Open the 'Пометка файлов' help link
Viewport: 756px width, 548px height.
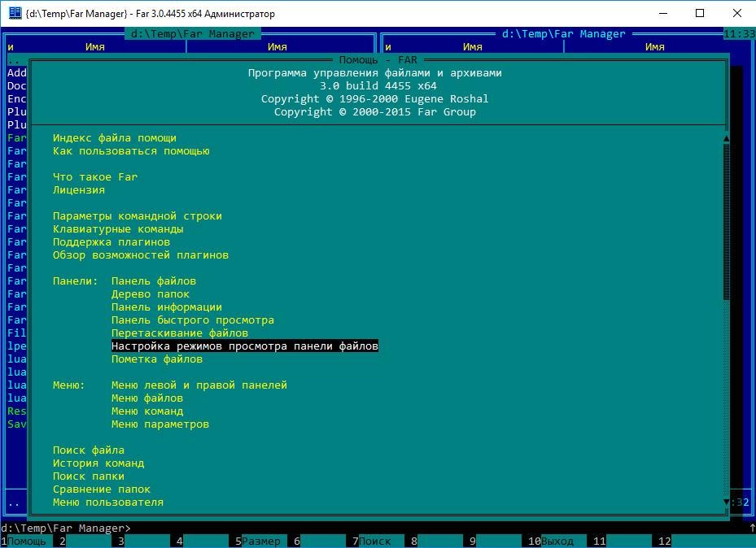(157, 359)
